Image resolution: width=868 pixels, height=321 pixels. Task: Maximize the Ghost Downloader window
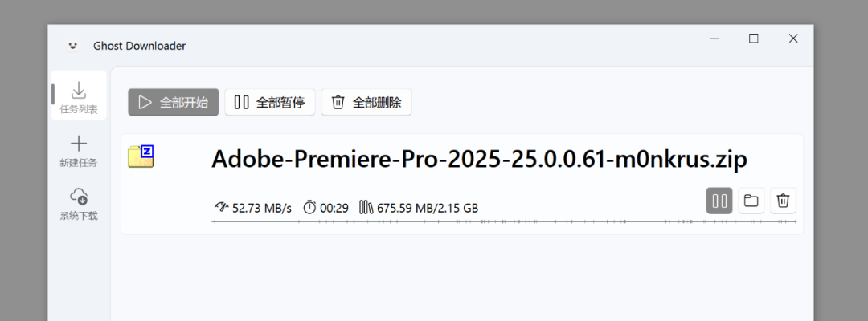pyautogui.click(x=753, y=39)
